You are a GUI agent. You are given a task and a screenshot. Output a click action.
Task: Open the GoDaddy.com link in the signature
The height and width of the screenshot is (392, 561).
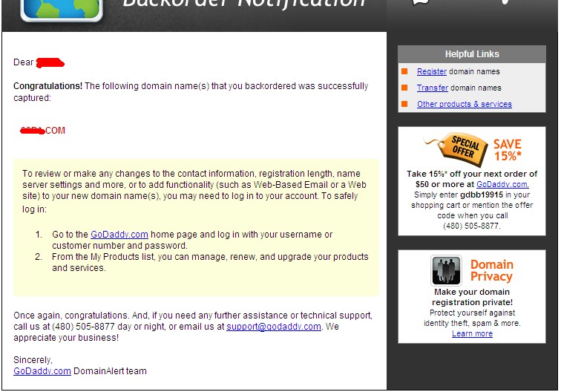coord(42,371)
